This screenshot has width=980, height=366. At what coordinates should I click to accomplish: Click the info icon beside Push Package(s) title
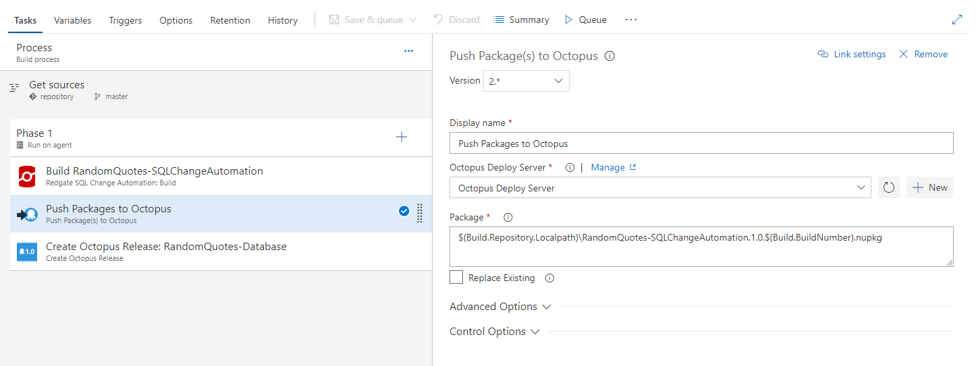coord(609,57)
